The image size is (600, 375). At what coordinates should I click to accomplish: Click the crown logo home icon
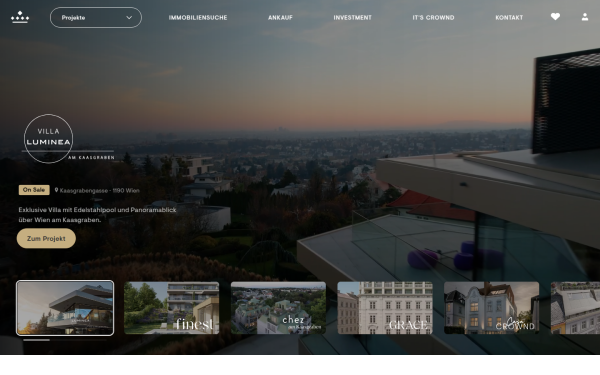click(20, 17)
